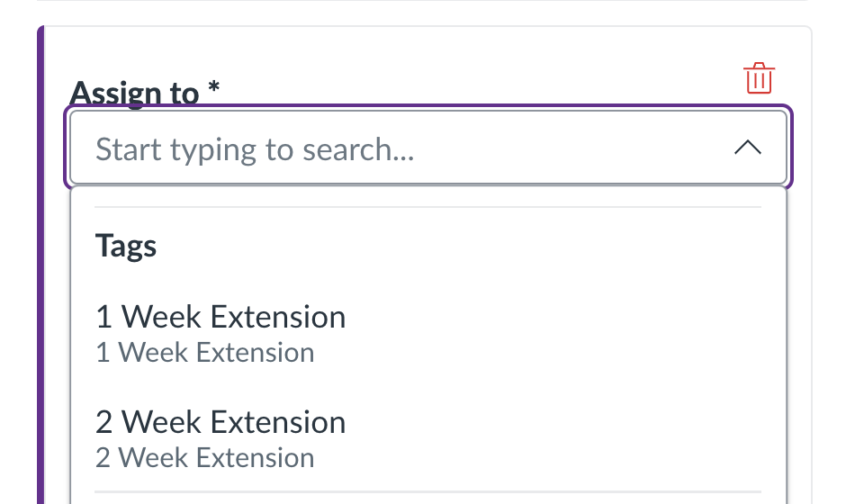Screen dimensions: 846x504
Task: Click the divider line above Tags
Action: [427, 207]
